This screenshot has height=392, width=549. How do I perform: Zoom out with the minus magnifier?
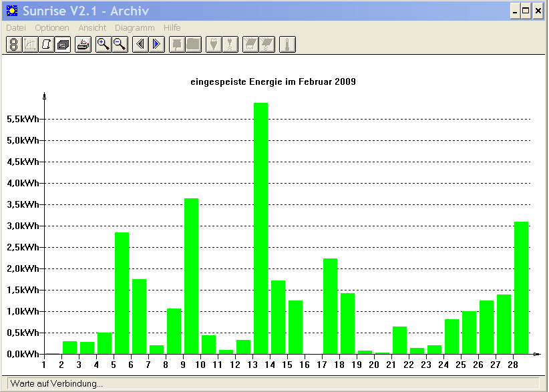pyautogui.click(x=120, y=45)
